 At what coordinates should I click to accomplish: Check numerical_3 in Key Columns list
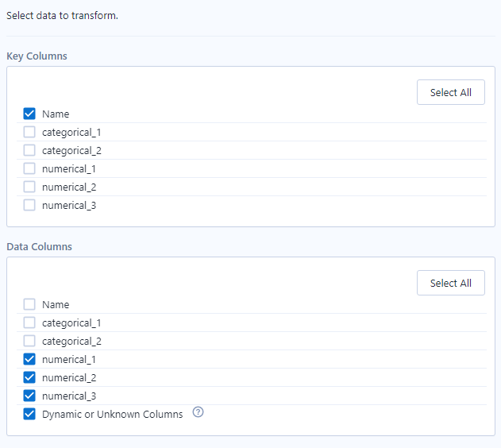coord(29,205)
